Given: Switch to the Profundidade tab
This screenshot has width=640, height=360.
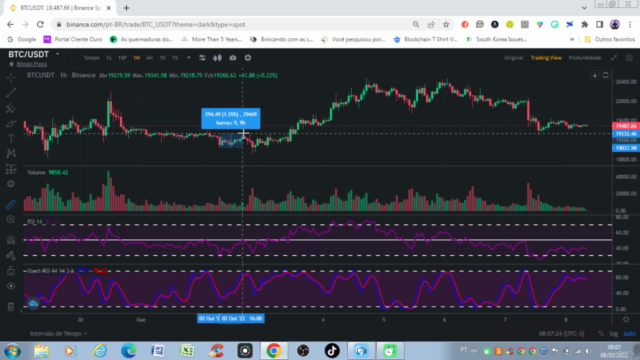Looking at the screenshot, I should (585, 58).
